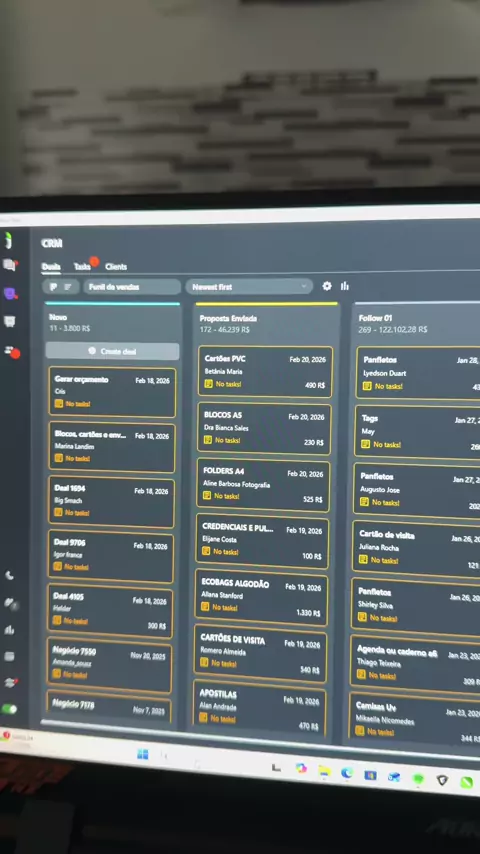The image size is (480, 854).
Task: Switch to list view toggle
Action: point(68,286)
